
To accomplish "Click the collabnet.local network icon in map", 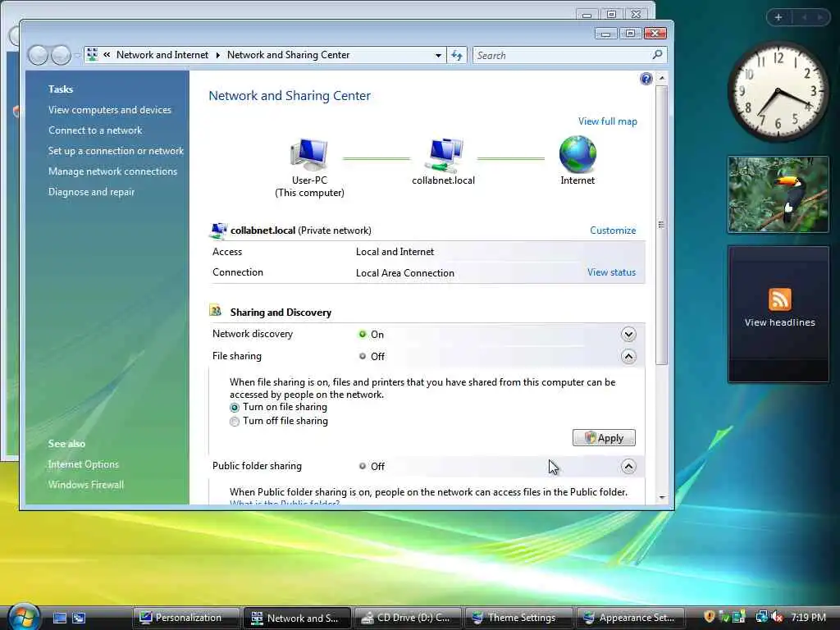I will tap(444, 155).
